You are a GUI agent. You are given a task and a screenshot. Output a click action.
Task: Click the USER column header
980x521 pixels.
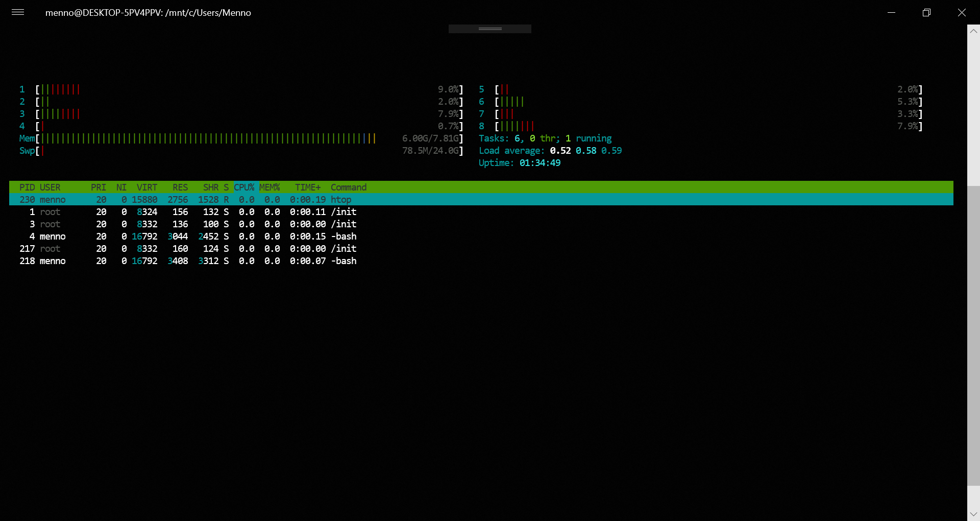click(50, 187)
